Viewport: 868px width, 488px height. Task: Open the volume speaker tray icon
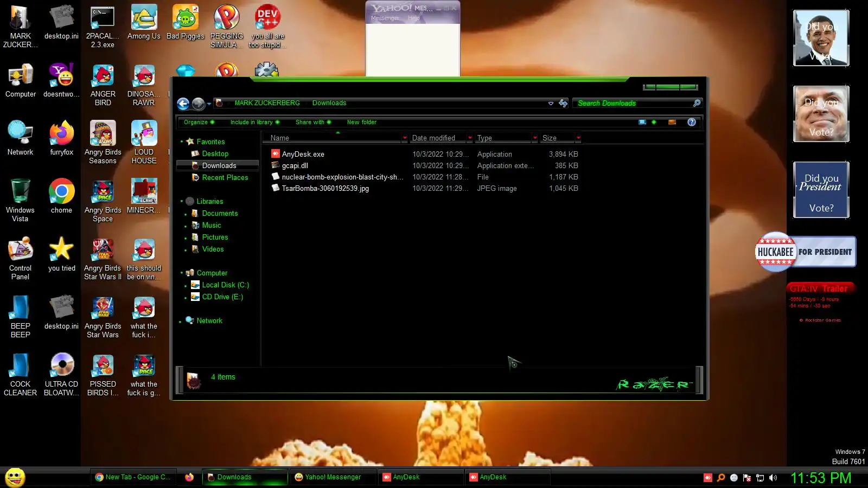pos(773,478)
